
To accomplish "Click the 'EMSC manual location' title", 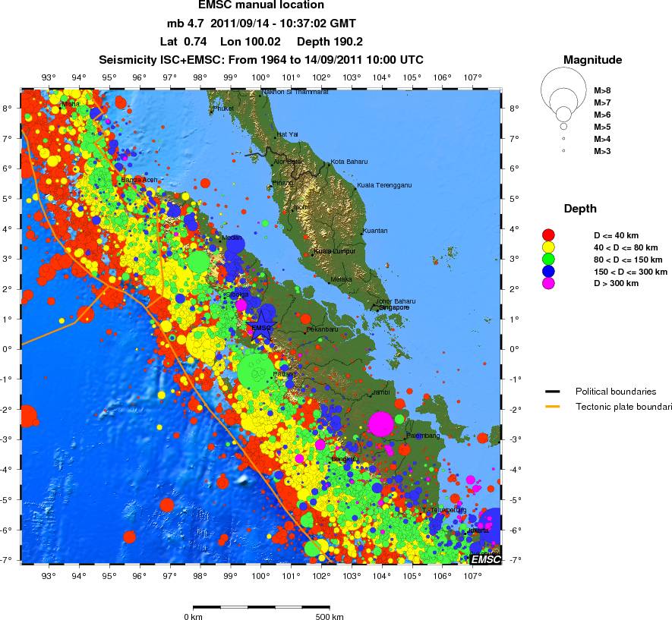I will (x=261, y=5).
